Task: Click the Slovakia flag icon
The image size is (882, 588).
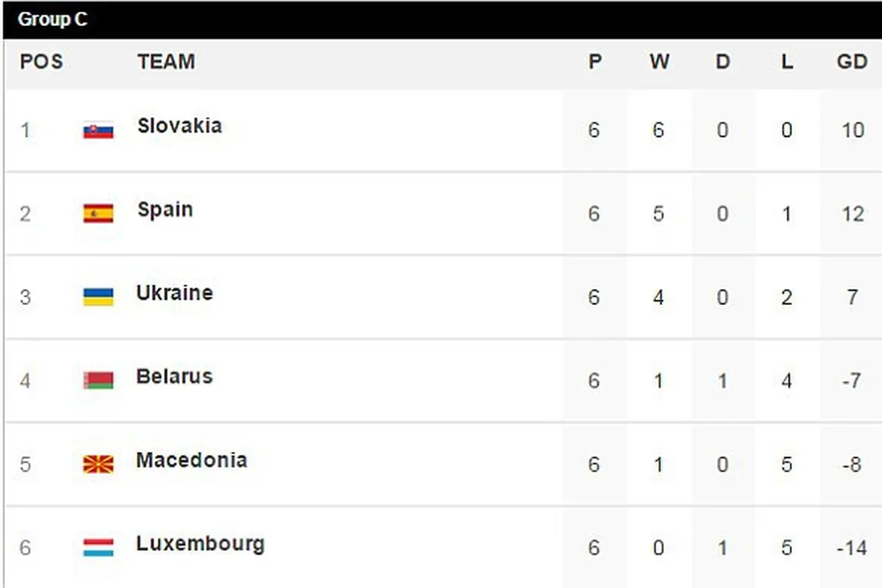Action: coord(98,130)
